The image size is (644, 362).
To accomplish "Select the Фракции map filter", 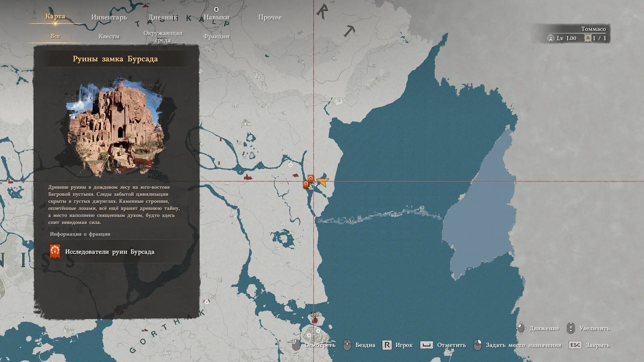I will 216,36.
